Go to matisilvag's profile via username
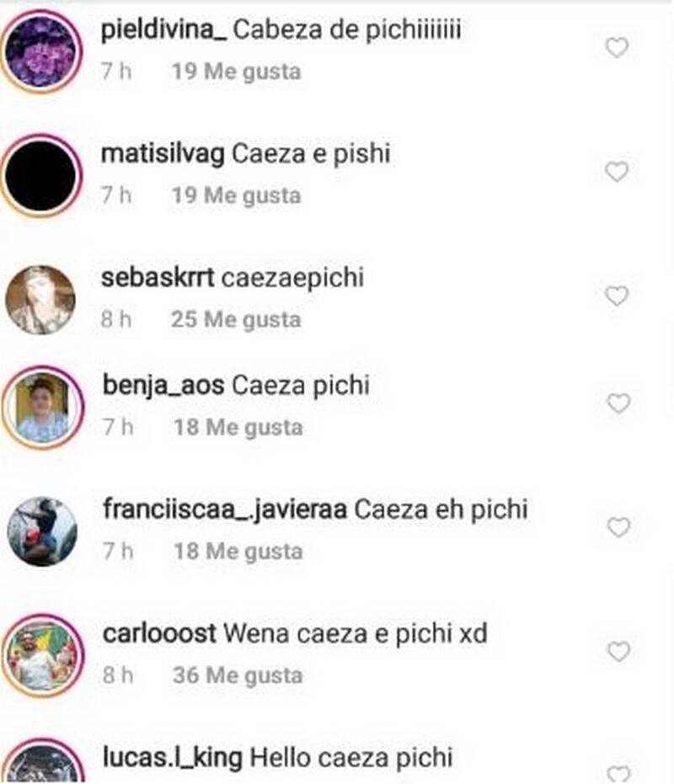674x784 pixels. coord(163,153)
